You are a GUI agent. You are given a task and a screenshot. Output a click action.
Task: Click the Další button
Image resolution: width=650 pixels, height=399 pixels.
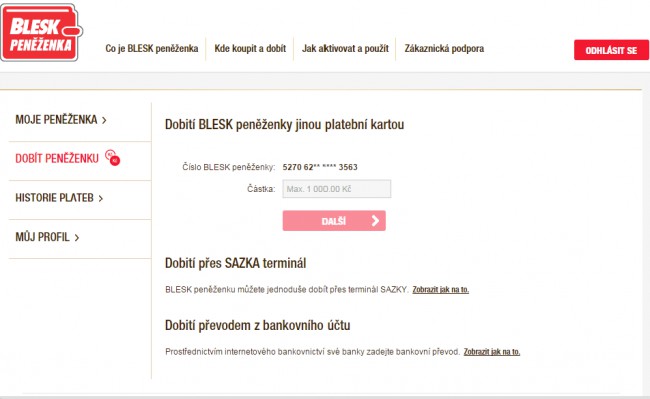pos(334,221)
